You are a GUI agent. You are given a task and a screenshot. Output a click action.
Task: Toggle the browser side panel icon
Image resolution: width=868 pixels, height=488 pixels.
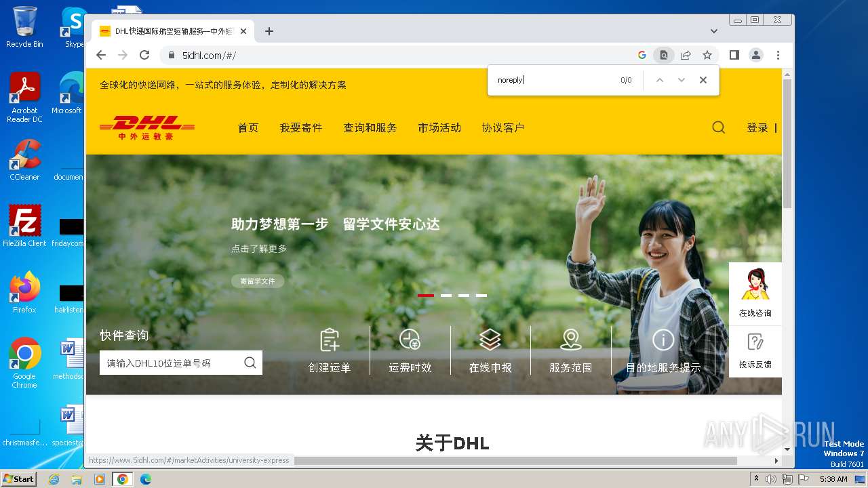point(734,55)
